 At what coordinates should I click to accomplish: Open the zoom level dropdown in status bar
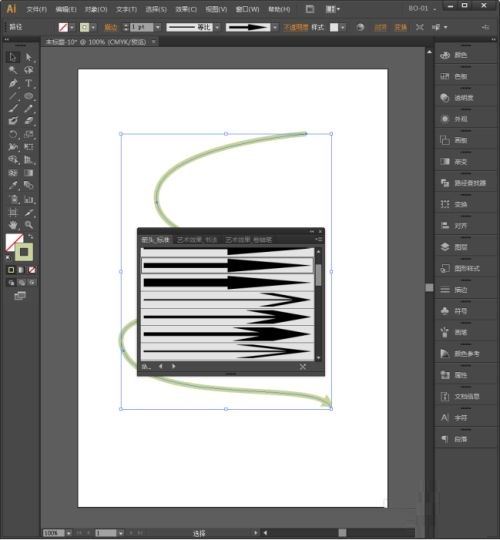click(x=69, y=533)
